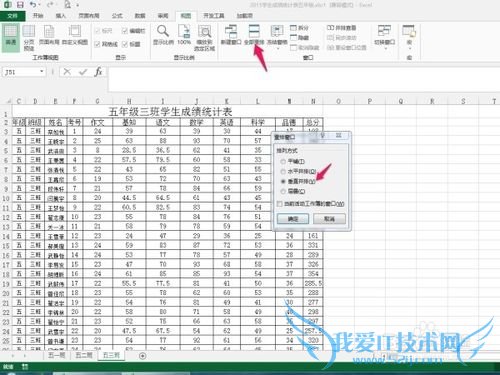Expand 冻结窗格 dropdown arrow

tap(277, 49)
